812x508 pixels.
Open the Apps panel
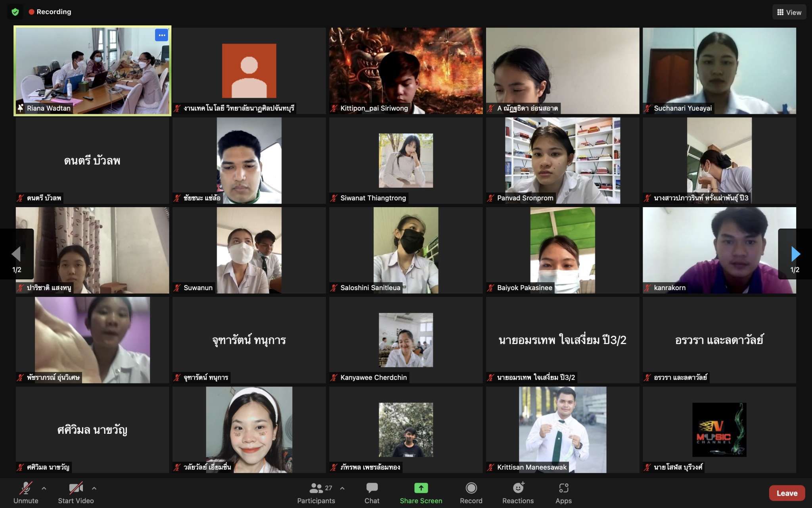point(563,493)
